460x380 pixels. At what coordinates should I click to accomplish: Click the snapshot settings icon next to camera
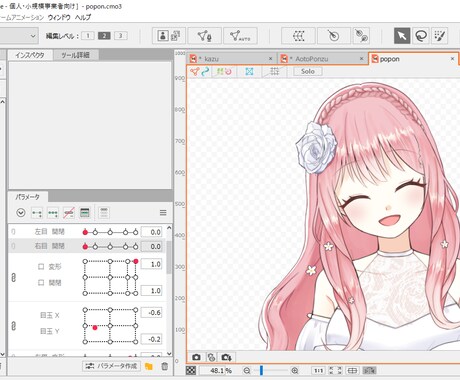point(211,357)
